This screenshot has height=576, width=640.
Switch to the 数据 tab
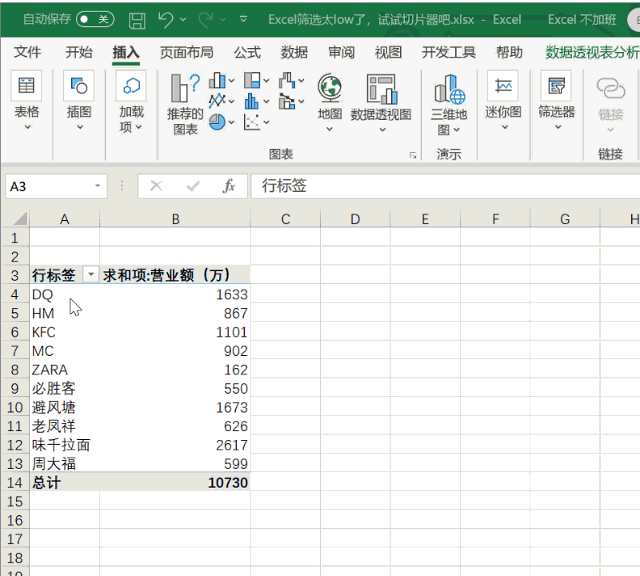pos(294,52)
